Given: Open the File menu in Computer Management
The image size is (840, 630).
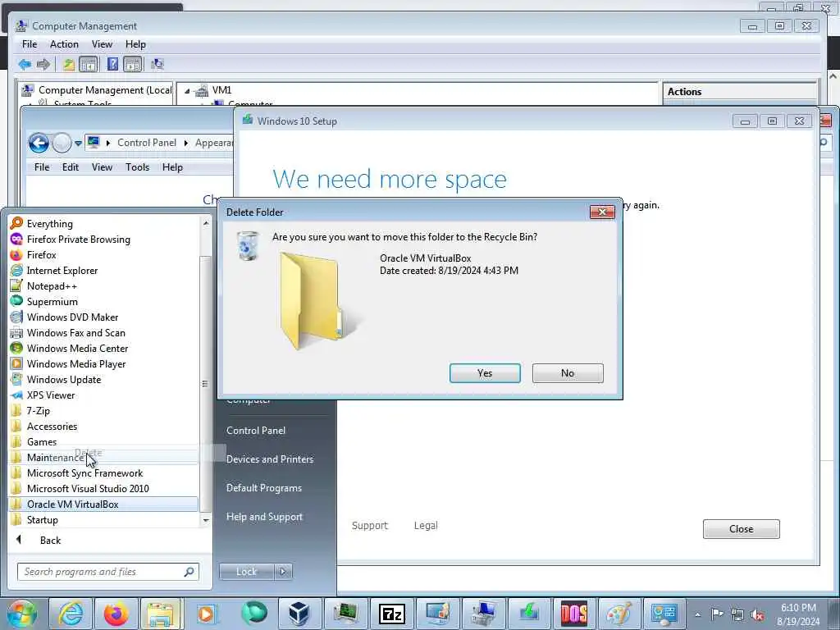Looking at the screenshot, I should click(x=30, y=44).
